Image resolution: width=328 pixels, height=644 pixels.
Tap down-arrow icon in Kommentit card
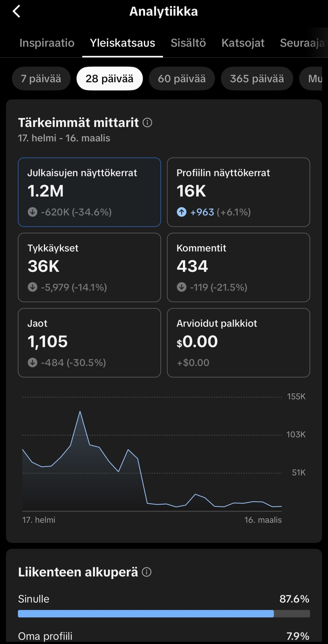click(x=182, y=287)
